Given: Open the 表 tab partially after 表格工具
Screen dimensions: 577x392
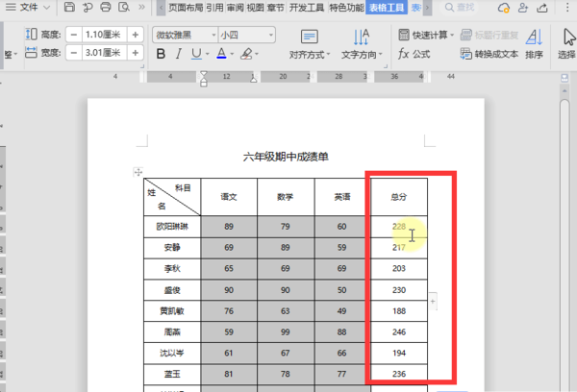Looking at the screenshot, I should [415, 8].
